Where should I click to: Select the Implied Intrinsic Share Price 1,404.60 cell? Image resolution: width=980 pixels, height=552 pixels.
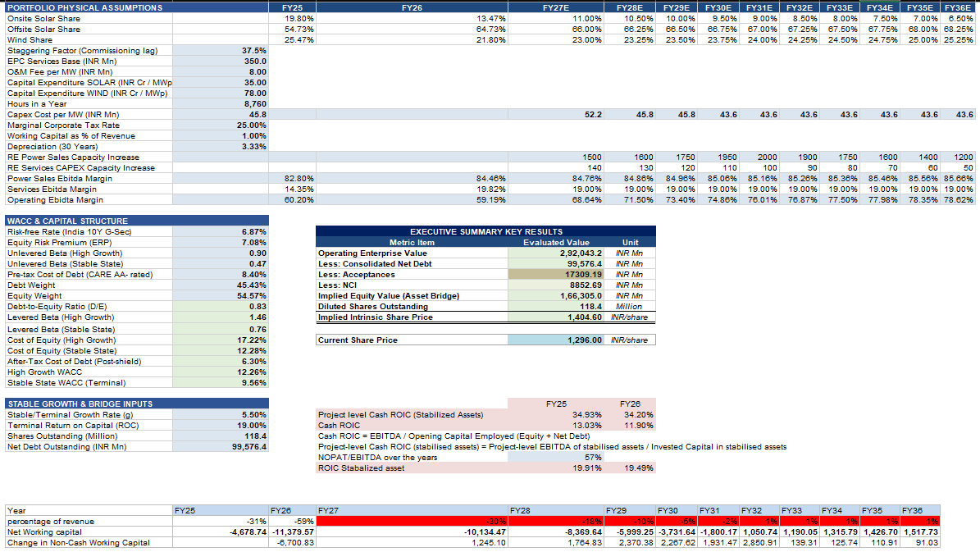556,317
